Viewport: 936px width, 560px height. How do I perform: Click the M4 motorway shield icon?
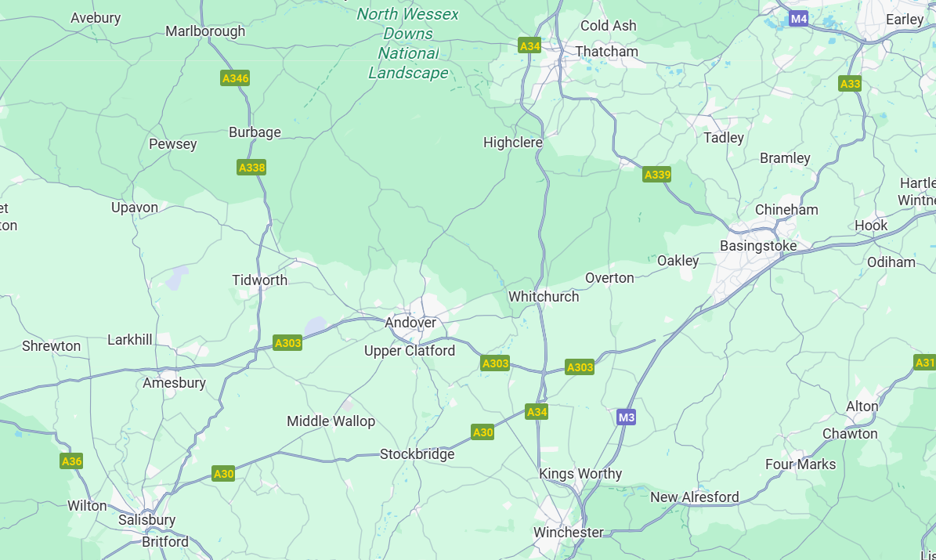(x=799, y=19)
